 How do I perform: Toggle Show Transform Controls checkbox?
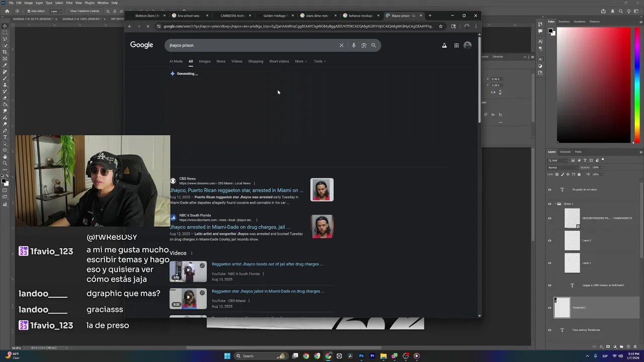click(68, 11)
